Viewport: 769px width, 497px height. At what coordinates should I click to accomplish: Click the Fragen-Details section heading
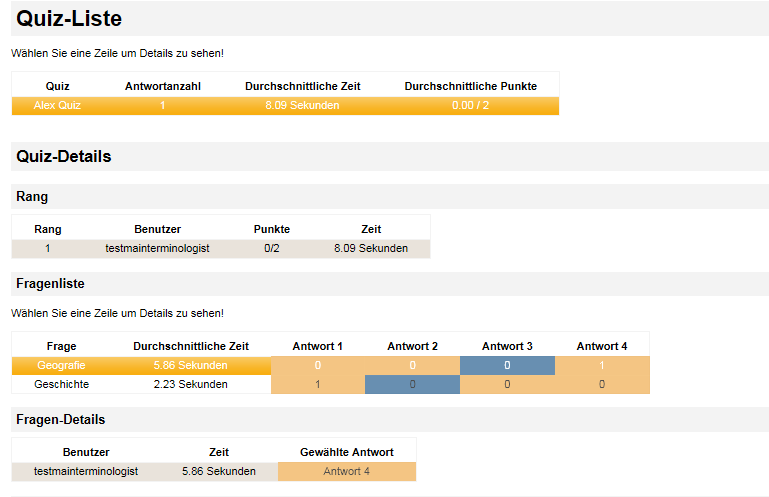click(x=60, y=420)
